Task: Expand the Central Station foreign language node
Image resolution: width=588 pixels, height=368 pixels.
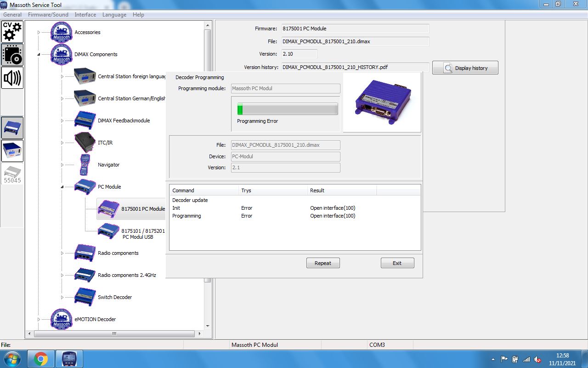Action: click(x=62, y=76)
